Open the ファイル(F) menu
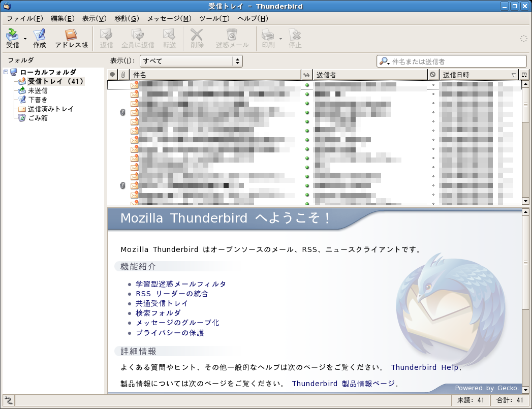532x409 pixels. [25, 18]
